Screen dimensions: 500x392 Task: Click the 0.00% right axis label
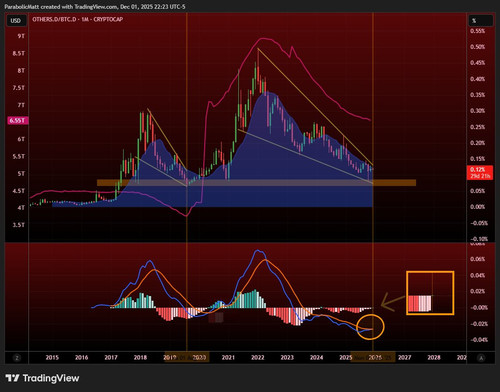pyautogui.click(x=477, y=207)
